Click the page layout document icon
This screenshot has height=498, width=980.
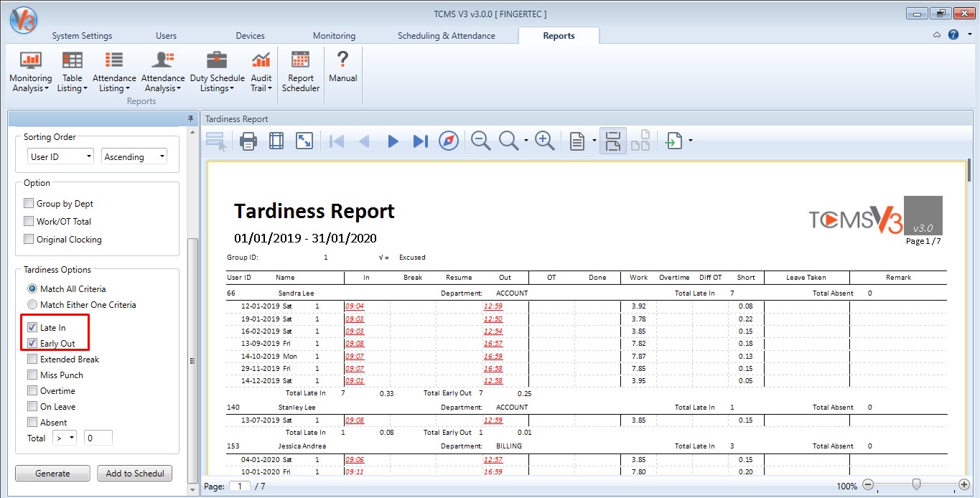pos(577,141)
